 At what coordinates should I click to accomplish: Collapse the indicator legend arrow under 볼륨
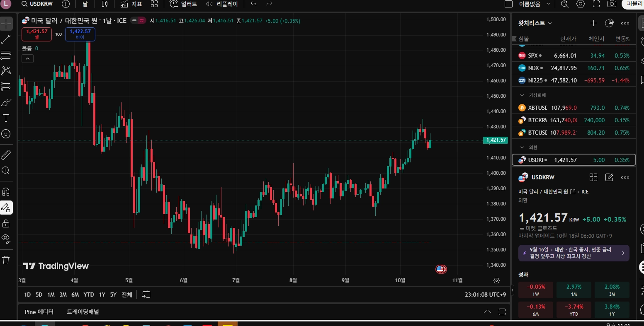[27, 59]
